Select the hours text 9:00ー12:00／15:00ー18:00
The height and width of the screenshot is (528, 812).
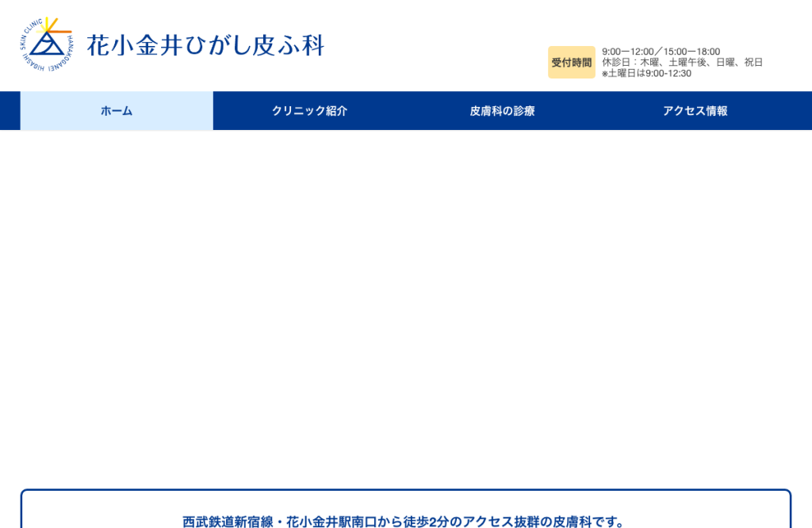(x=661, y=52)
